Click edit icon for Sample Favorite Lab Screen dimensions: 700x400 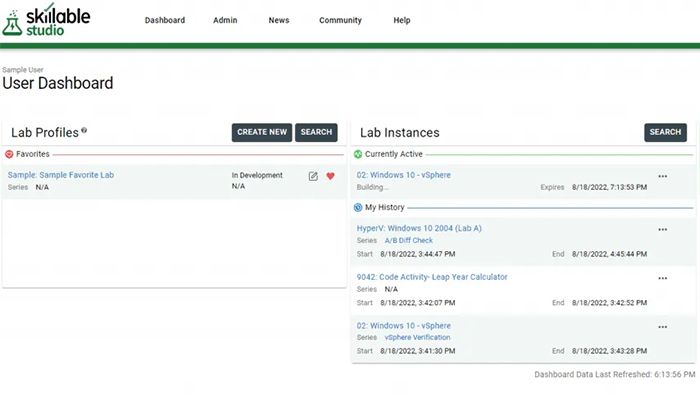click(x=313, y=176)
